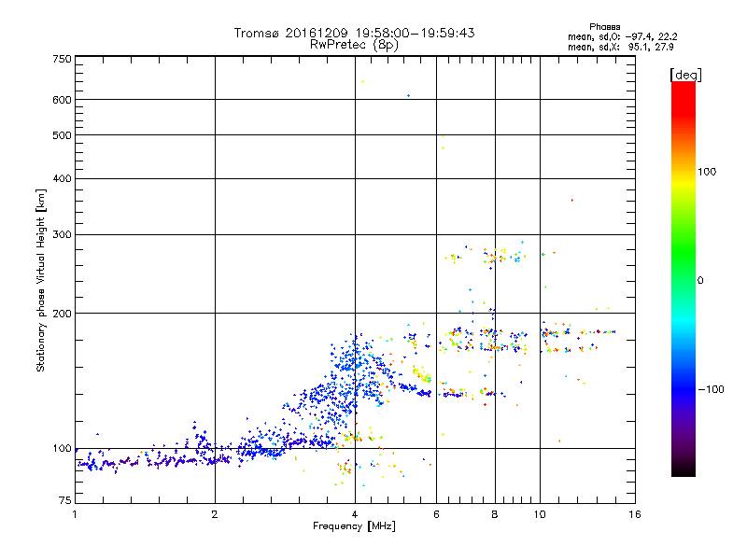Click the y-axis tick label '75'
747x560 pixels.
click(65, 500)
